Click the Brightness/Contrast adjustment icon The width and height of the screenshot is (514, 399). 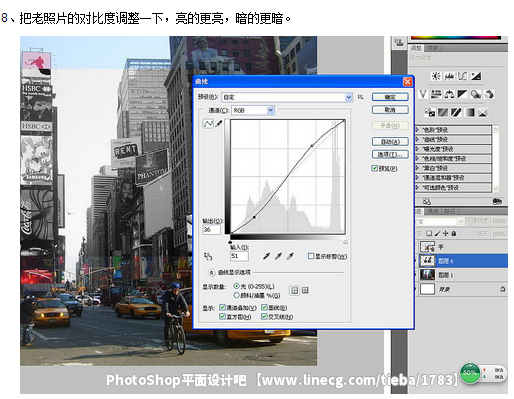[x=436, y=76]
